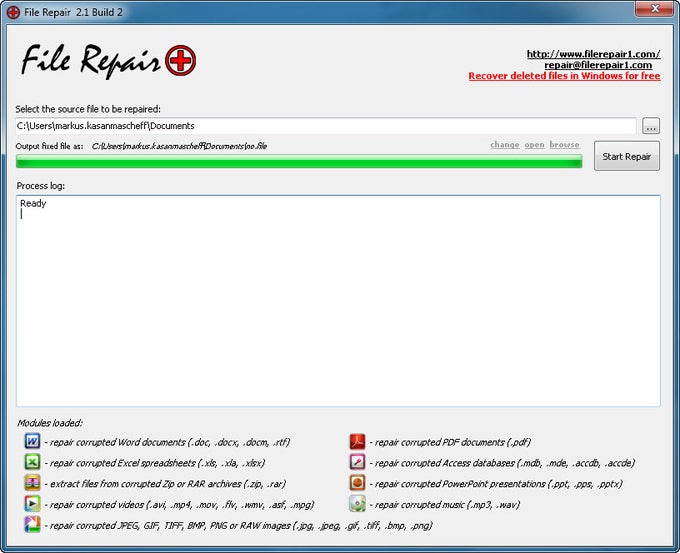Click the output fixed file path text
Screen dimensions: 680x553
[x=179, y=146]
